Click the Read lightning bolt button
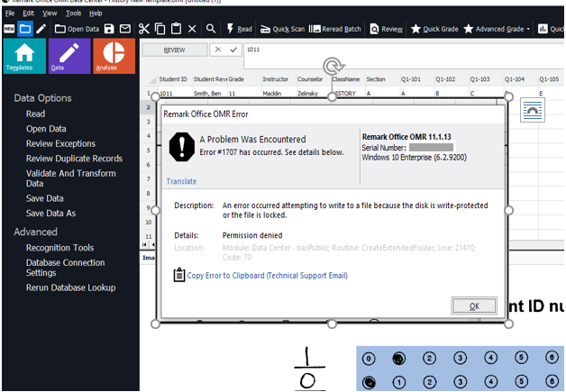 (239, 29)
